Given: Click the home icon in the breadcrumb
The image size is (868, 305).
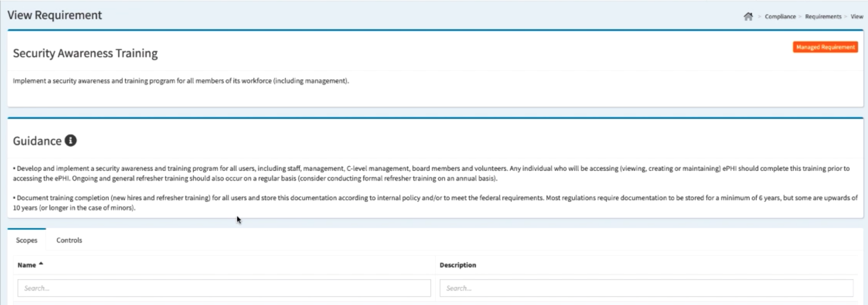Looking at the screenshot, I should [748, 17].
